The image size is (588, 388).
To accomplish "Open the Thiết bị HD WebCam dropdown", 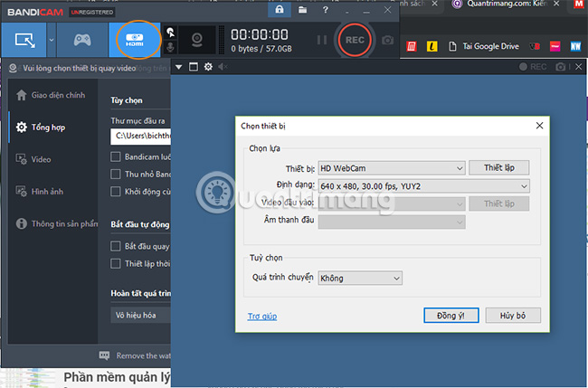I will (392, 168).
